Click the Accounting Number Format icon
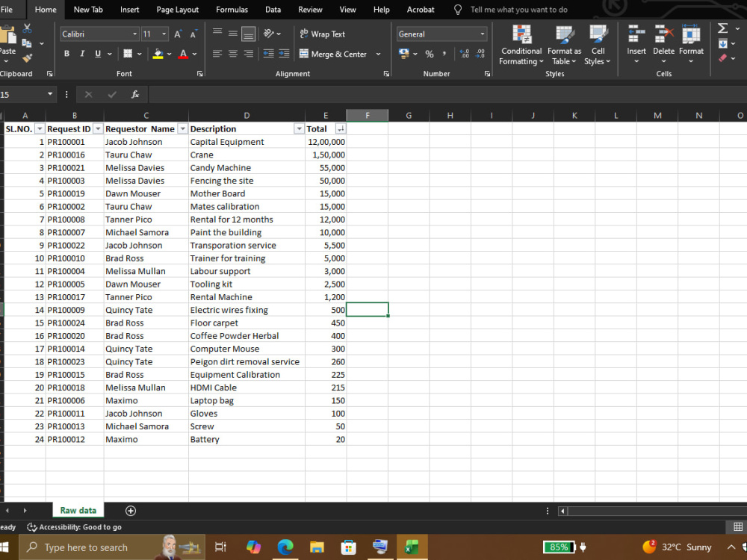 coord(404,54)
